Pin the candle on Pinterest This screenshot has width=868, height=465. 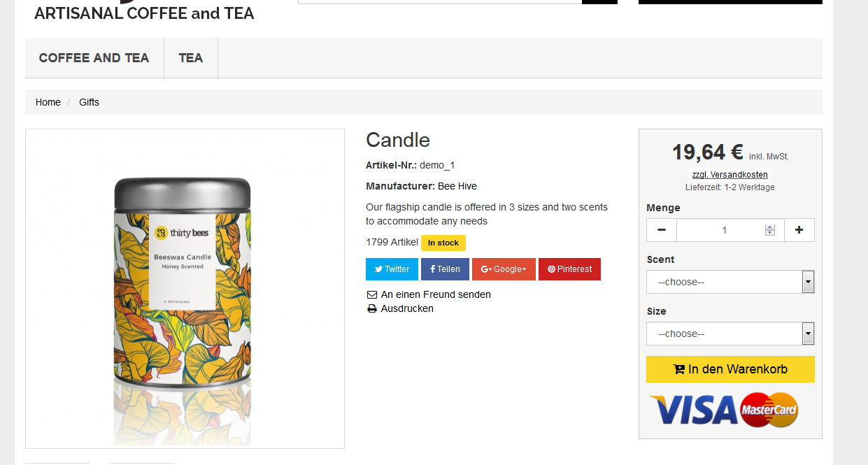[x=569, y=269]
